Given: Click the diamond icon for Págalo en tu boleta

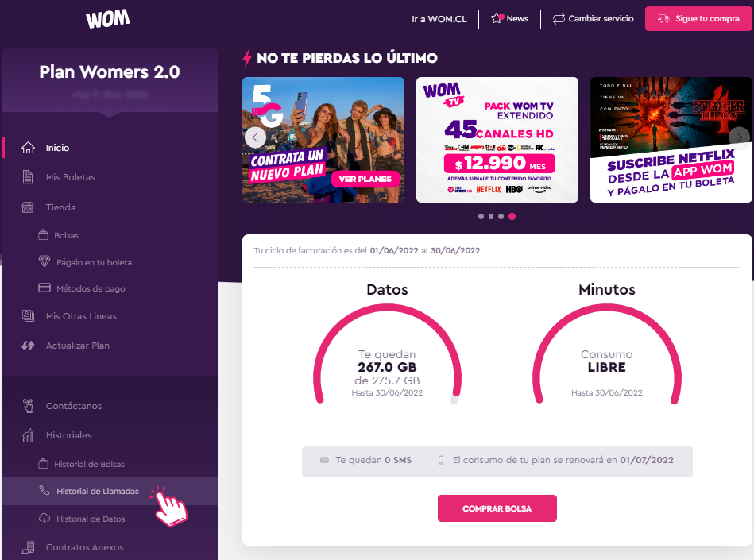Looking at the screenshot, I should pos(44,261).
